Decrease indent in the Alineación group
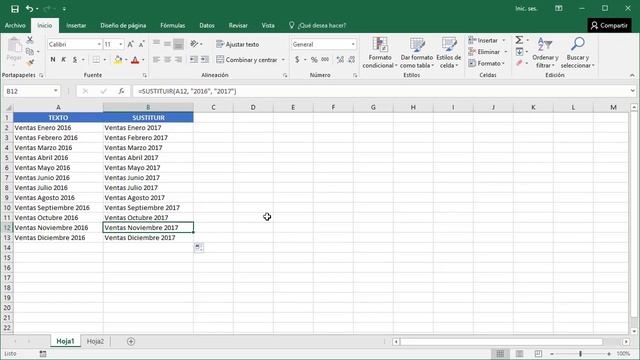Image resolution: width=640 pixels, height=360 pixels. click(193, 60)
